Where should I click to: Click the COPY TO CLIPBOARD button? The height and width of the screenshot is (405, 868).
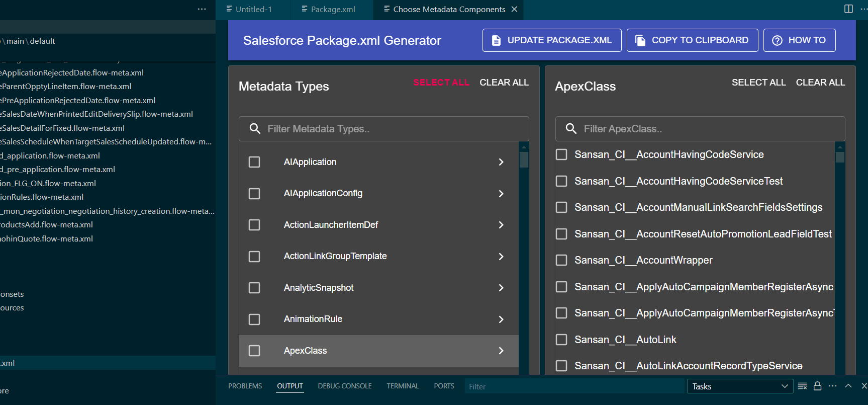tap(692, 40)
